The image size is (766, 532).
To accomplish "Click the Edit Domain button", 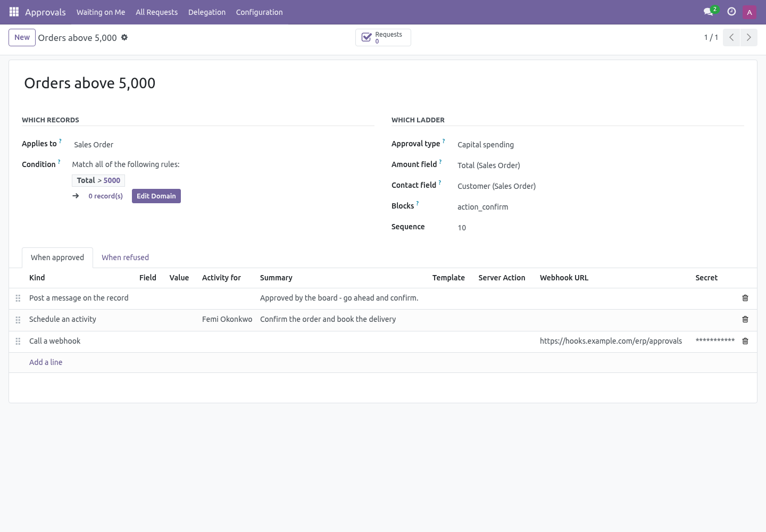I will (156, 196).
